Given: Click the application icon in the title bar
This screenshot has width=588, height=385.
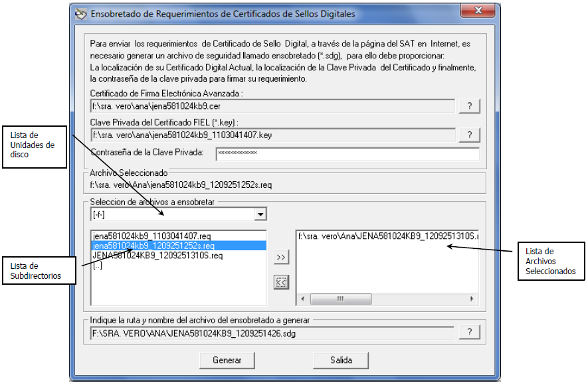Looking at the screenshot, I should [80, 13].
